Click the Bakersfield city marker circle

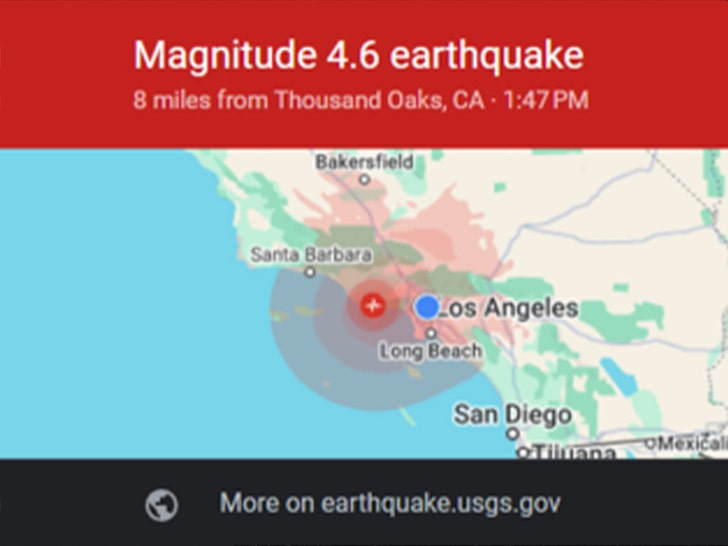(x=365, y=179)
